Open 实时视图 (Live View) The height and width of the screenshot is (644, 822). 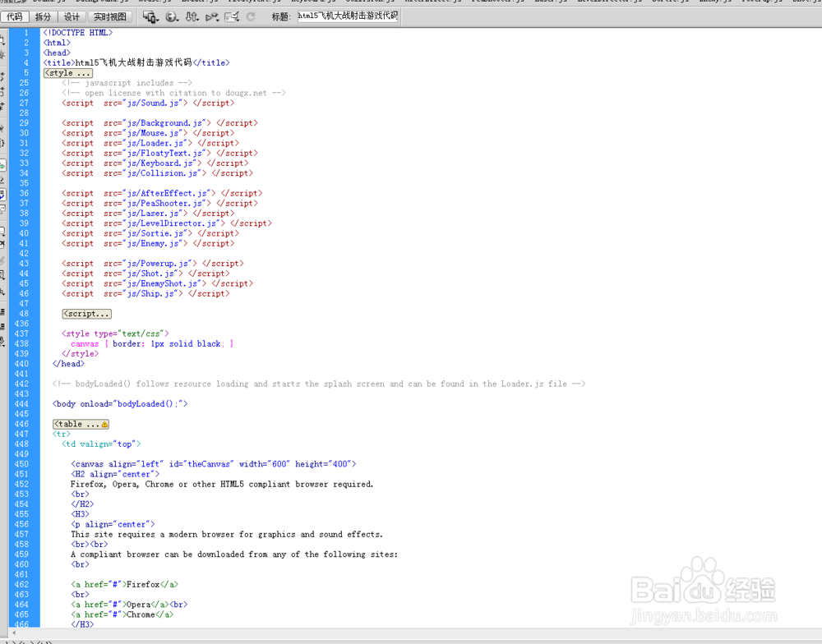(x=110, y=16)
